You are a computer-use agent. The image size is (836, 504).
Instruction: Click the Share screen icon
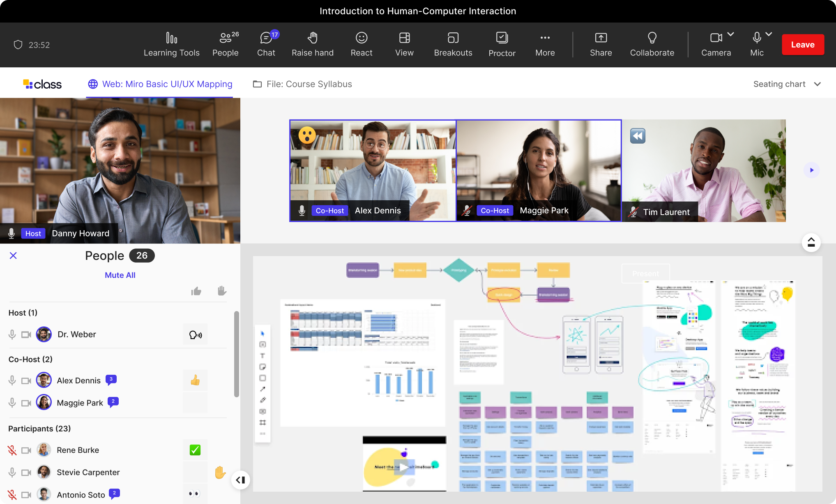coord(601,38)
